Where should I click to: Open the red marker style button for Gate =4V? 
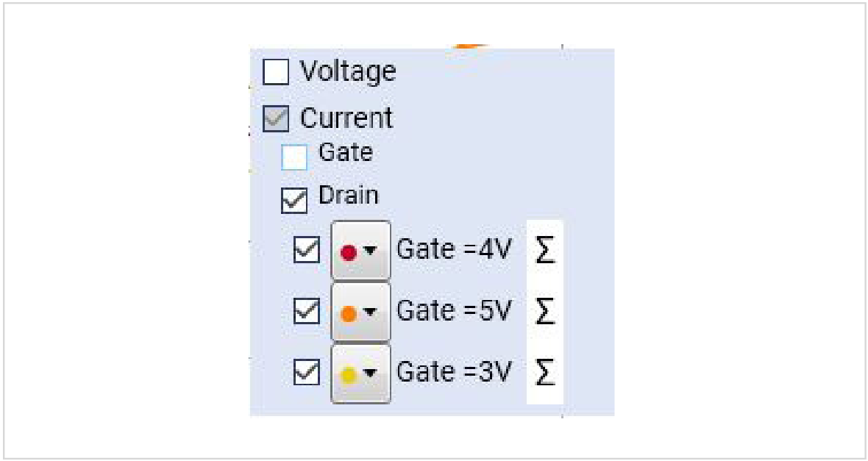click(x=360, y=249)
